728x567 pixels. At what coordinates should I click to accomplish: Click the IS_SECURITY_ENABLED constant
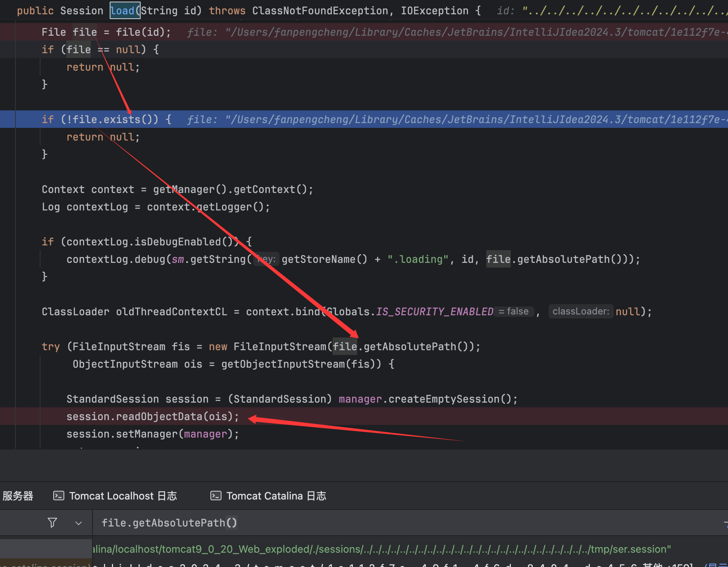(x=434, y=312)
